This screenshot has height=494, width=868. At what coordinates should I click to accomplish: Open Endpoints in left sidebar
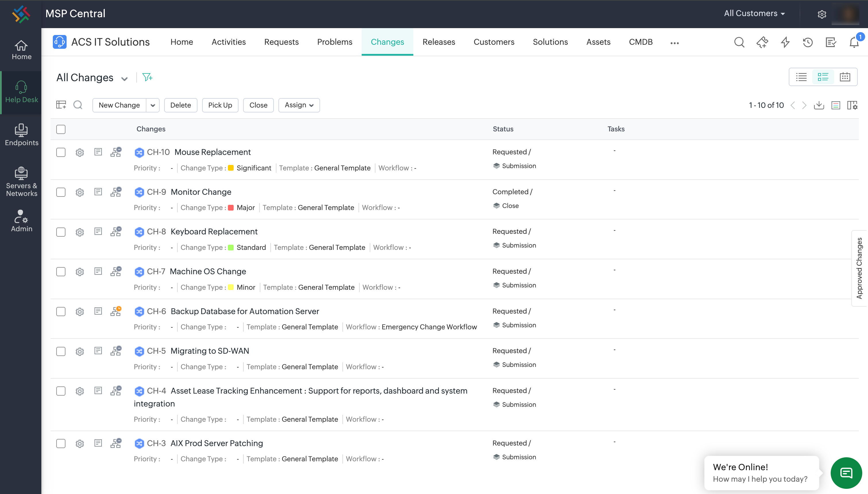coord(21,135)
